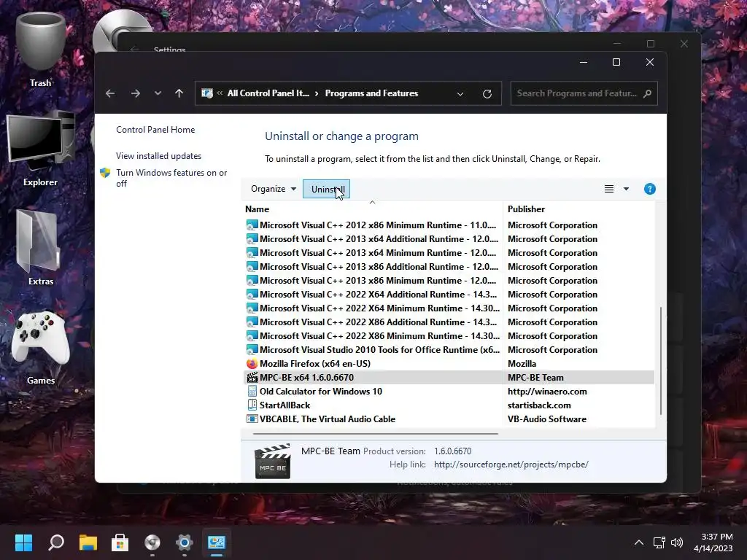Click the VB-Audio Software publisher cell
This screenshot has width=747, height=560.
click(x=547, y=419)
